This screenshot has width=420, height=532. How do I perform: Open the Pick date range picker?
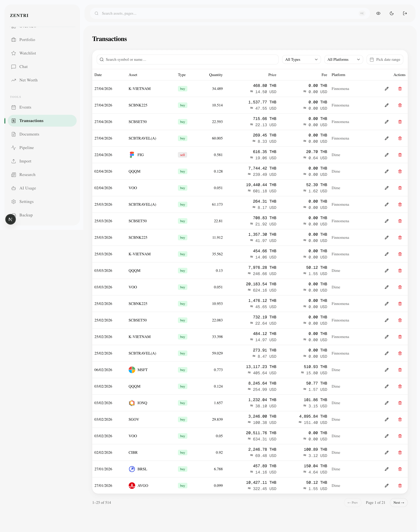pos(385,59)
